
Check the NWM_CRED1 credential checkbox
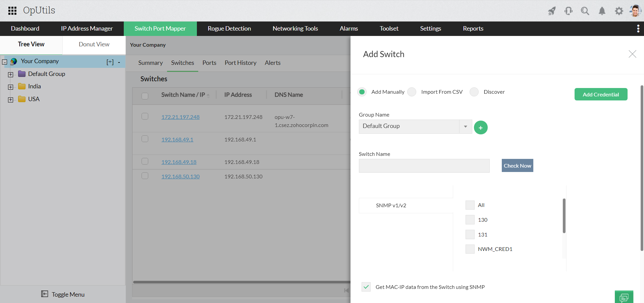tap(470, 249)
